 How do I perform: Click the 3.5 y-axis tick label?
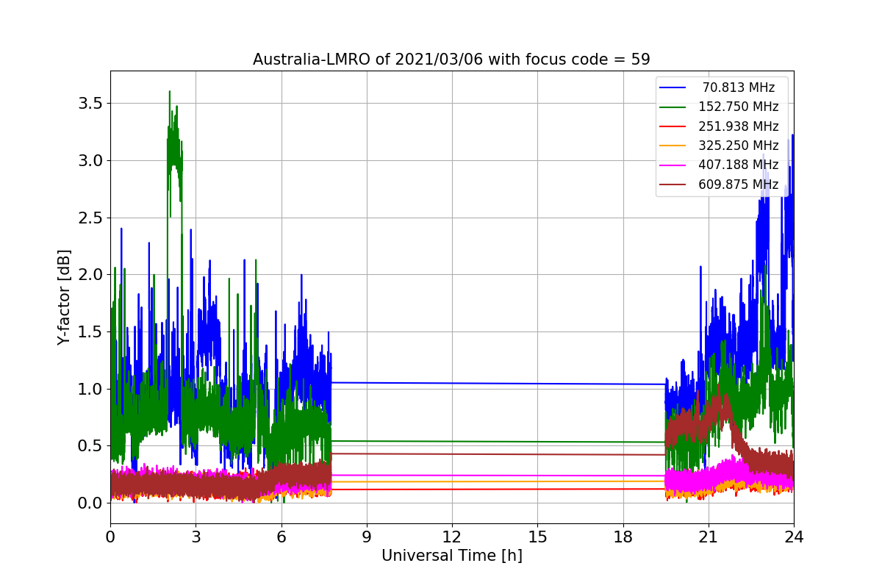(x=90, y=104)
